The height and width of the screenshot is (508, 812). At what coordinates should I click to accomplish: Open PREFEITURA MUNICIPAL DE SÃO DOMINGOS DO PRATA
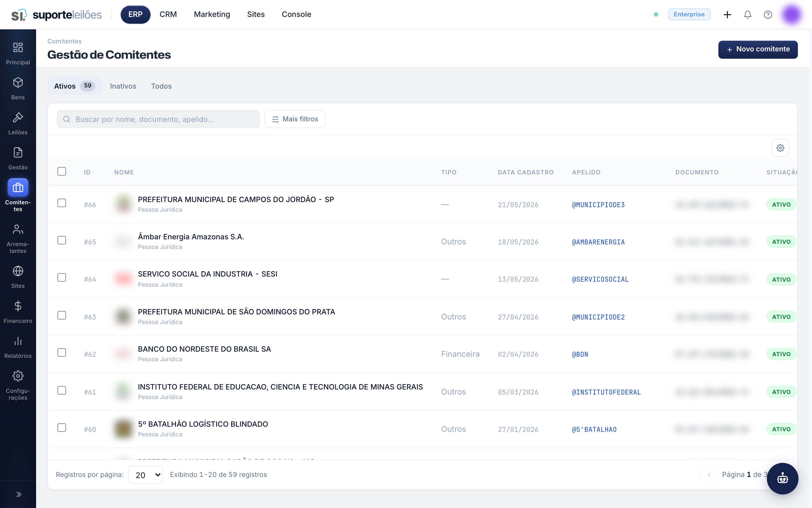click(236, 312)
